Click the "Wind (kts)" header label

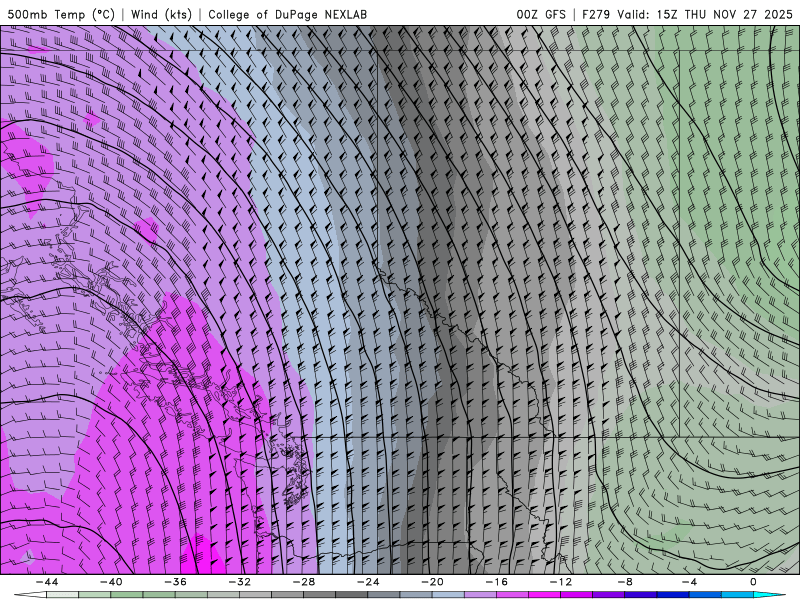tap(161, 14)
